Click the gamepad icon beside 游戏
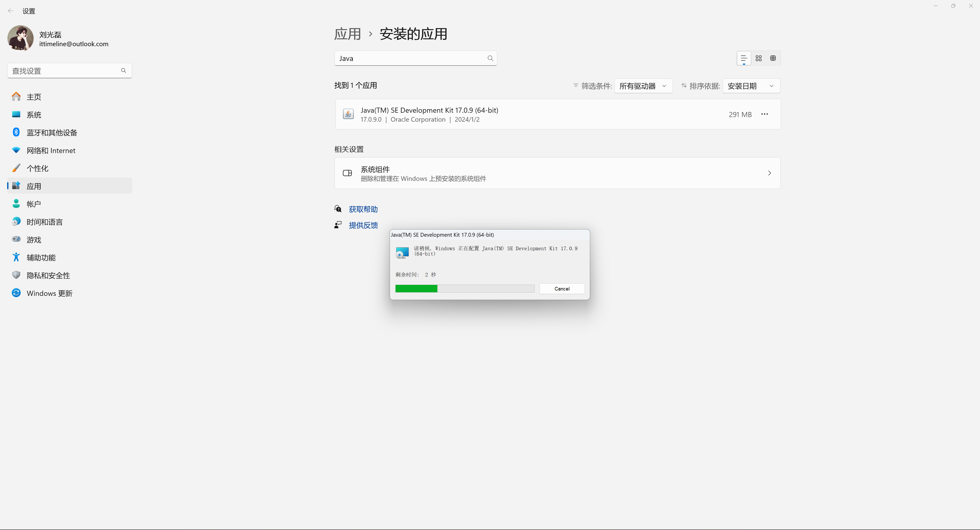Image resolution: width=980 pixels, height=530 pixels. [16, 239]
